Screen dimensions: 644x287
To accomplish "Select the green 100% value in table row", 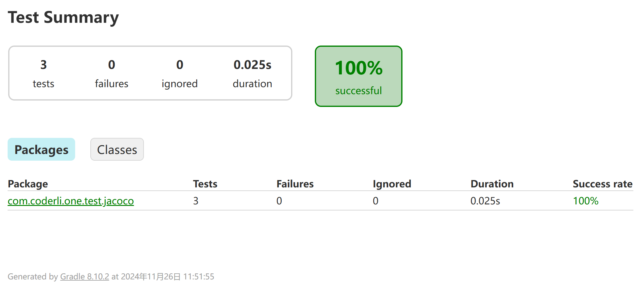I will [x=586, y=201].
